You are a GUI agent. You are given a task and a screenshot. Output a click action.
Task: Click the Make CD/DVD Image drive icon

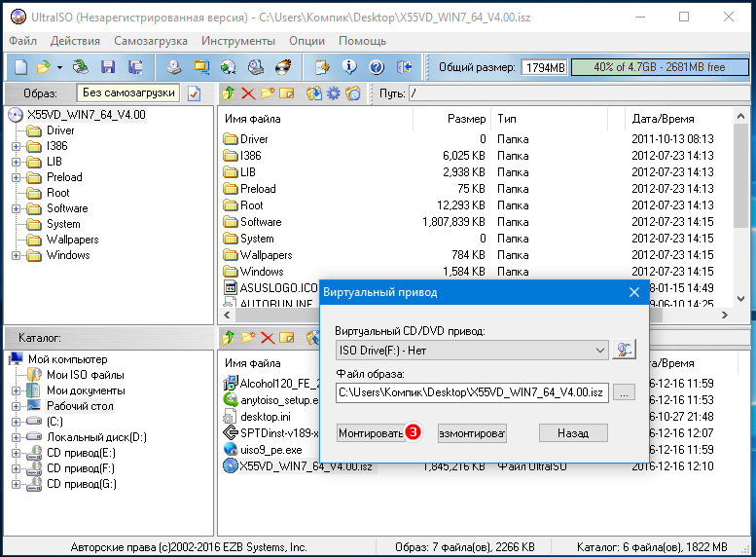click(x=174, y=67)
